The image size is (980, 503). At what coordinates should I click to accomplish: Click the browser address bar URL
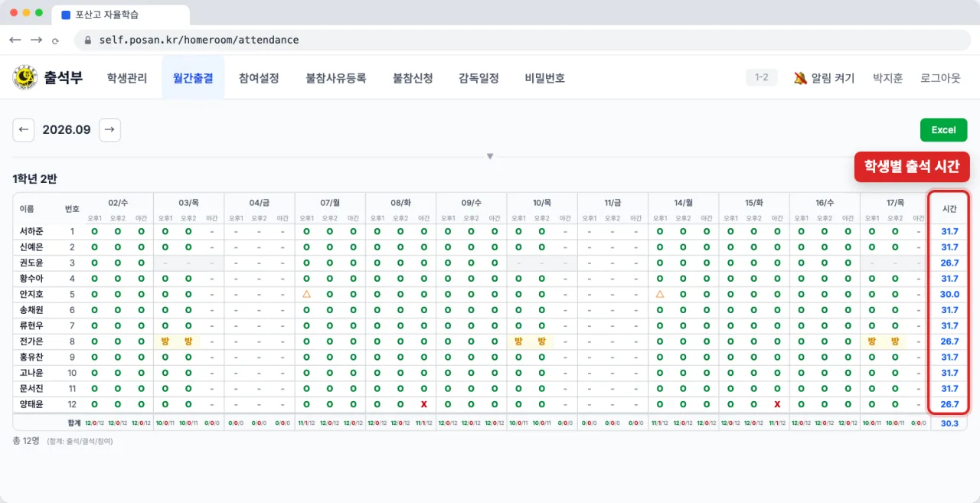[x=199, y=40]
